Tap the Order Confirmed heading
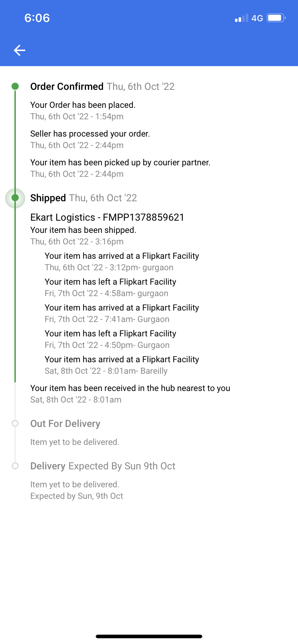Screen dimensions: 298x644 point(67,87)
